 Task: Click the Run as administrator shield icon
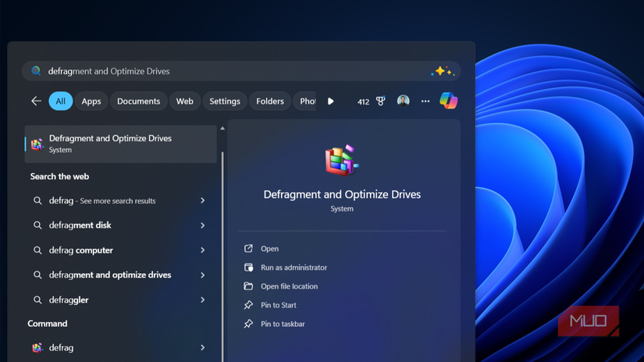pos(248,267)
